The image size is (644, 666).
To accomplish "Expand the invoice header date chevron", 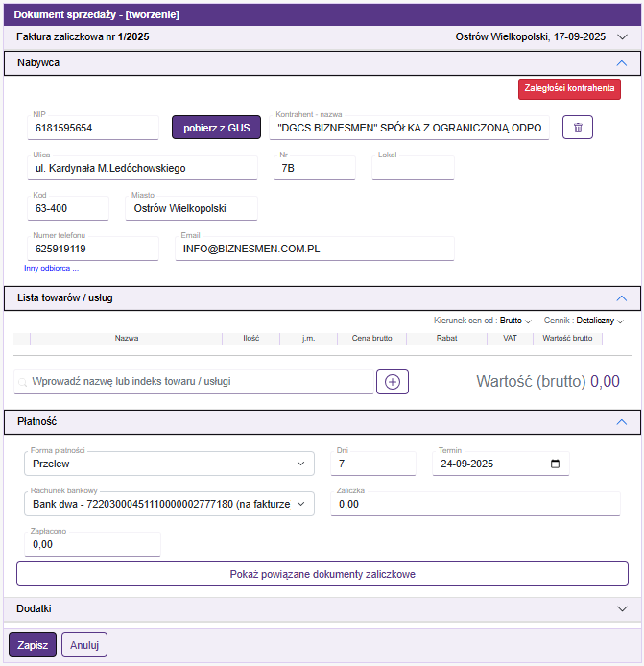I will click(x=622, y=37).
